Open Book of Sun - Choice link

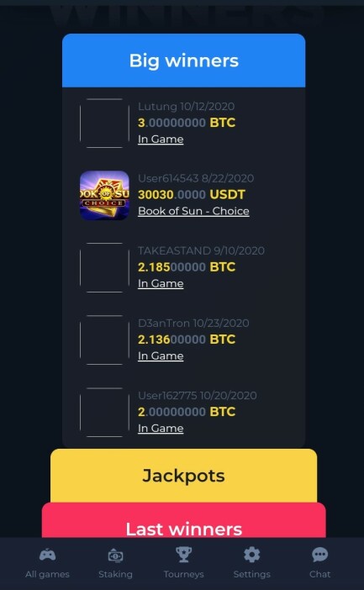193,211
